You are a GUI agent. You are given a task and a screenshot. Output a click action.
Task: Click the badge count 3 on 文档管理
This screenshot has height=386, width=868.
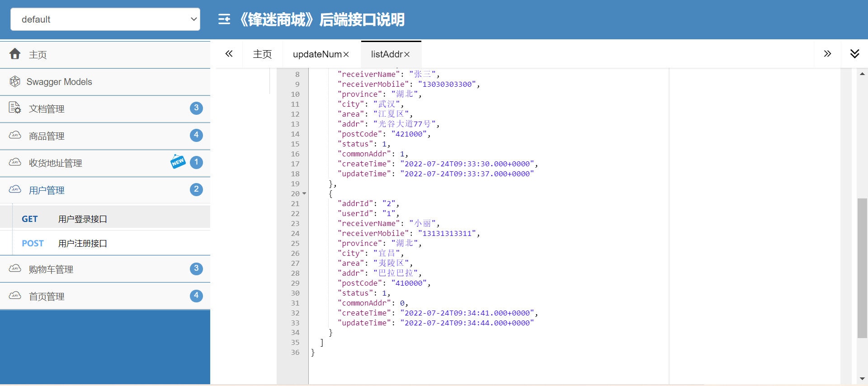pos(196,108)
